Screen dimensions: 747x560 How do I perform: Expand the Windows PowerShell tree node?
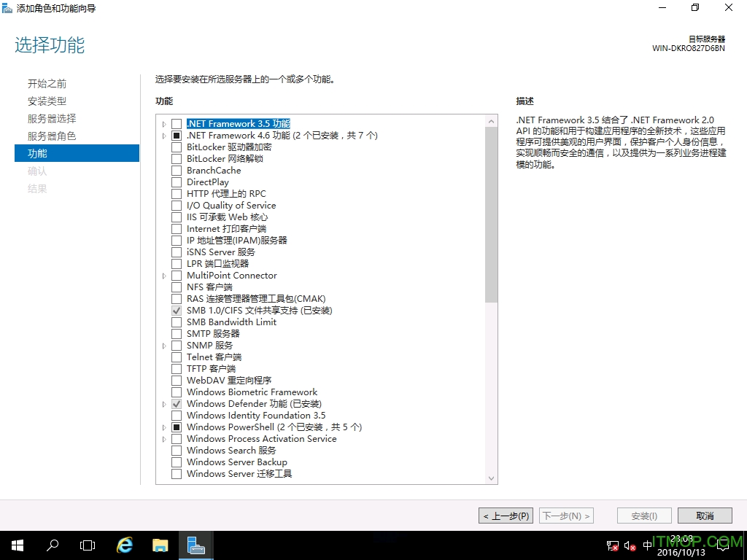[x=163, y=427]
